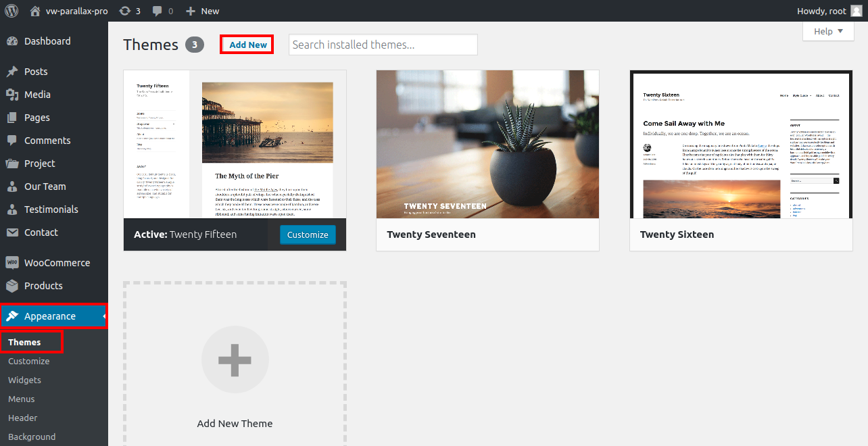Click the themes count badge 3
Image resolution: width=868 pixels, height=446 pixels.
pos(195,45)
